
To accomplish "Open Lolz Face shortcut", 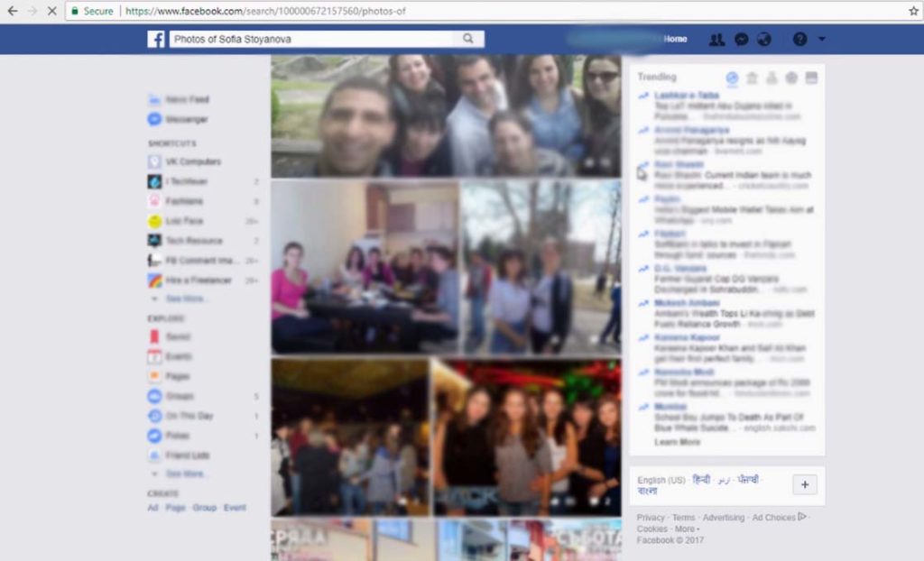I will (176, 221).
